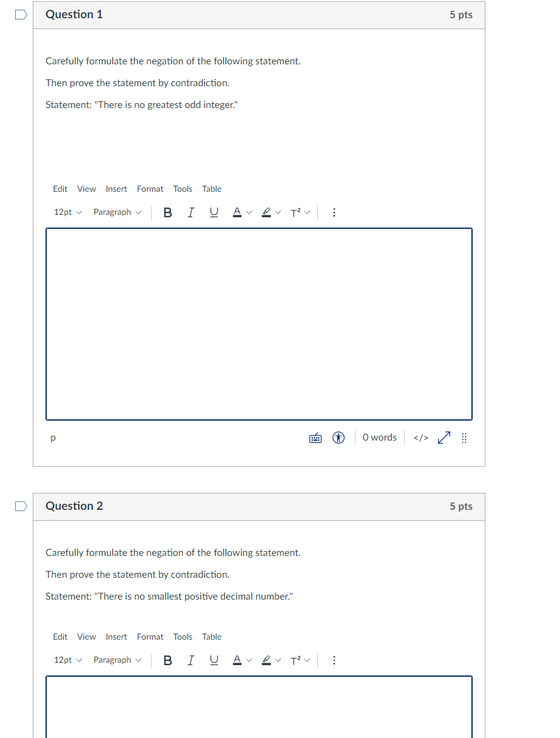Screen dimensions: 560x738
Task: Click inside the Question 1 answer text area
Action: [259, 324]
